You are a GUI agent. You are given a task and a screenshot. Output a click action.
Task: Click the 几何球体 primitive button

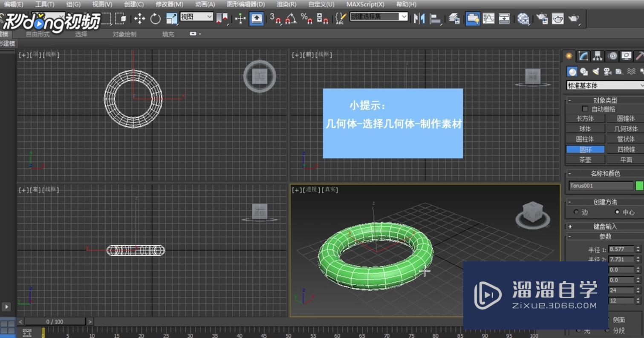(x=626, y=129)
